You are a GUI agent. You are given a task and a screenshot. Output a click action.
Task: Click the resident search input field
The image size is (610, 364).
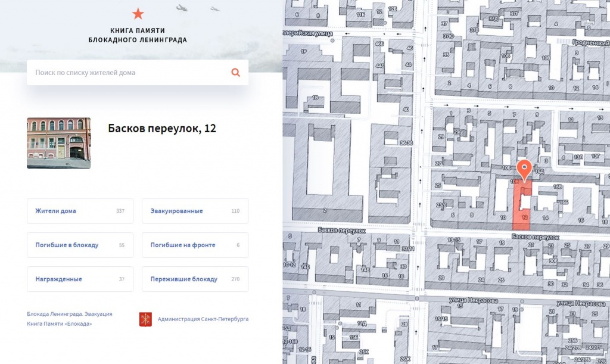click(119, 72)
